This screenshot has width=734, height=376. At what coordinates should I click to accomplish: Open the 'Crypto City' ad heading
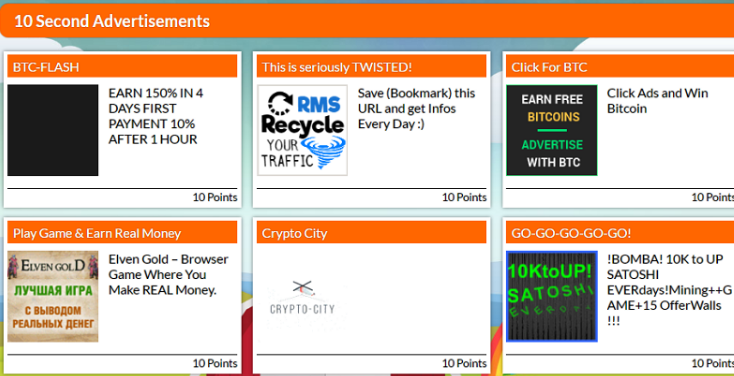(294, 233)
